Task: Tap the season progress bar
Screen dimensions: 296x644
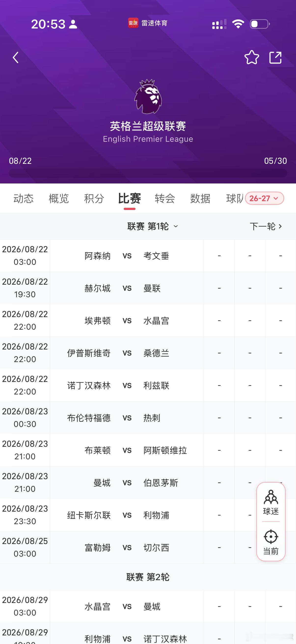Action: [x=148, y=173]
